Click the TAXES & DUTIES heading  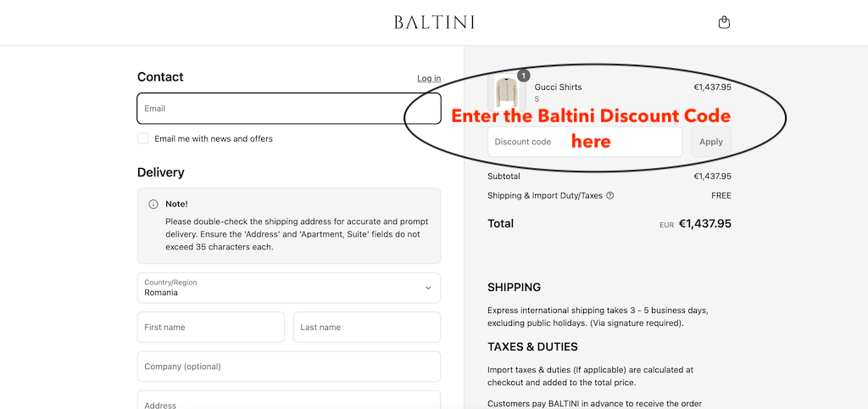532,347
